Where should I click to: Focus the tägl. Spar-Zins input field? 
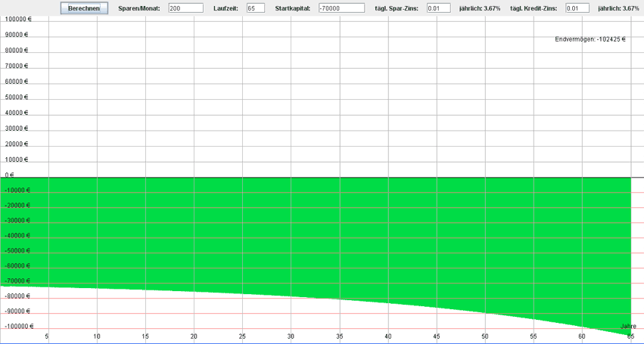coord(438,8)
